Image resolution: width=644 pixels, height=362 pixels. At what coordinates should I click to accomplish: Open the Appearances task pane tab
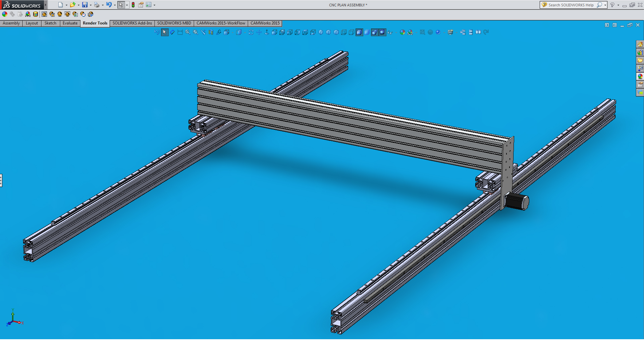pyautogui.click(x=640, y=76)
